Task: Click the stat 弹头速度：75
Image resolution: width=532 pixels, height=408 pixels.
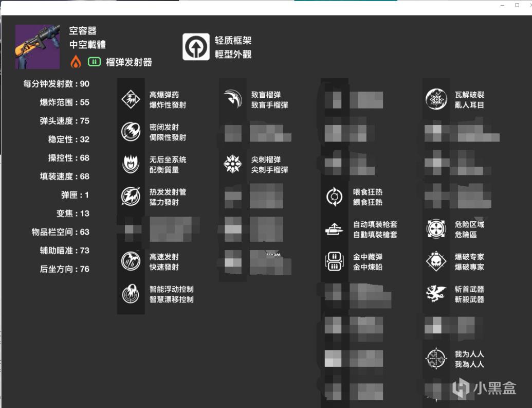Action: pos(64,121)
